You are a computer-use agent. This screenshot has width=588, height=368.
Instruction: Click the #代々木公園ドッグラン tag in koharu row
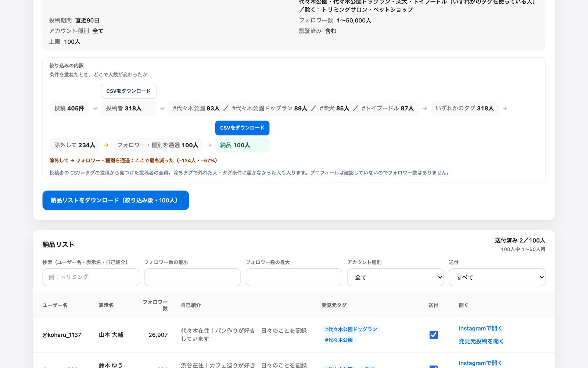tap(351, 329)
